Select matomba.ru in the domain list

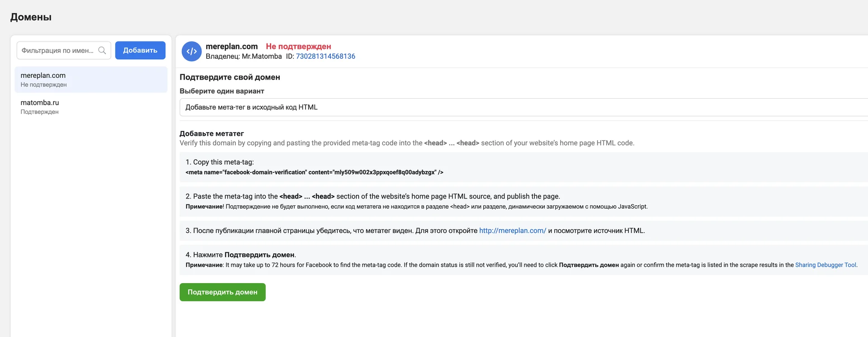tap(91, 107)
